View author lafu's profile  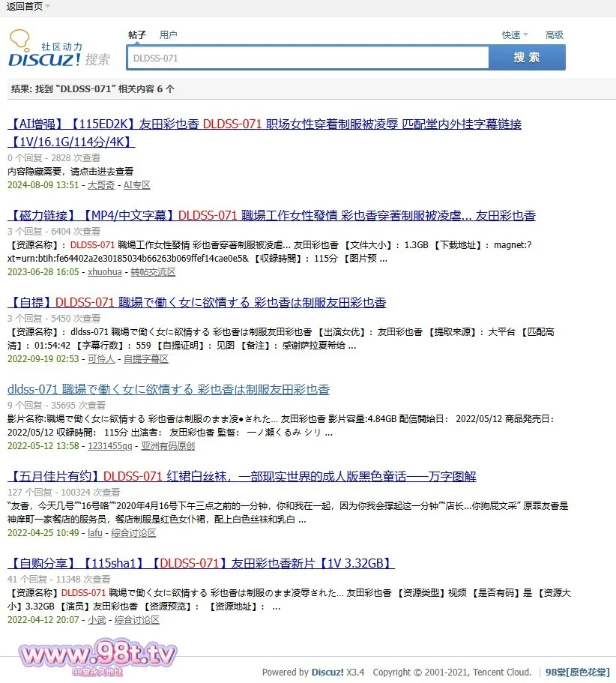coord(95,533)
